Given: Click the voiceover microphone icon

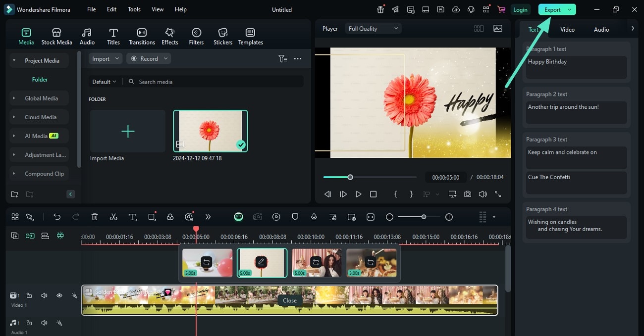Looking at the screenshot, I should [x=314, y=217].
